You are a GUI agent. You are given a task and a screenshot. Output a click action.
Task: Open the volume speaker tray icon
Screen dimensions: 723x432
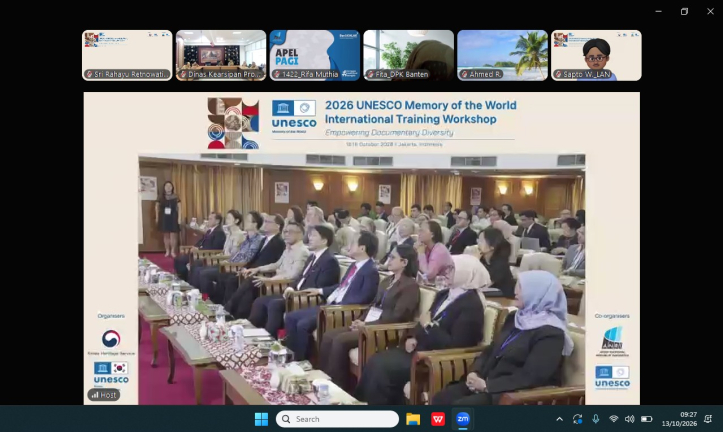[x=629, y=419]
